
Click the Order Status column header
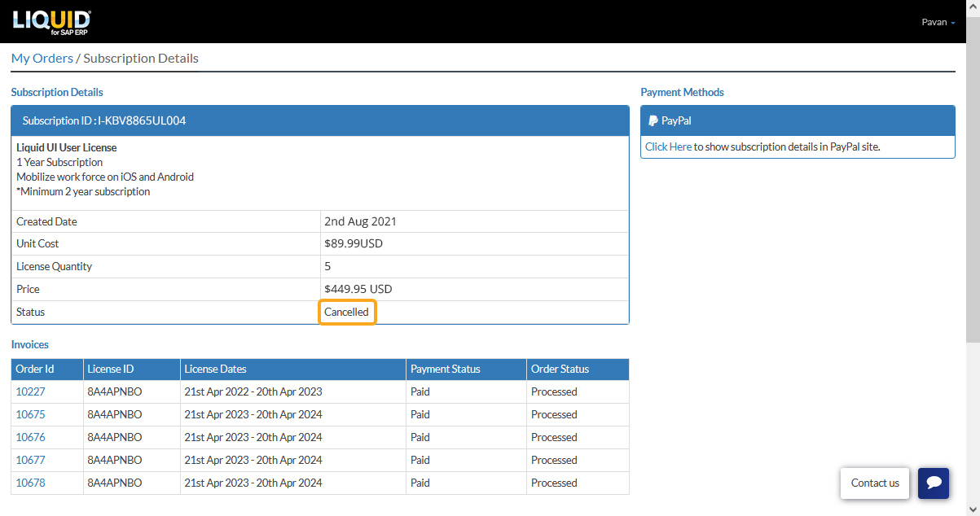point(578,369)
